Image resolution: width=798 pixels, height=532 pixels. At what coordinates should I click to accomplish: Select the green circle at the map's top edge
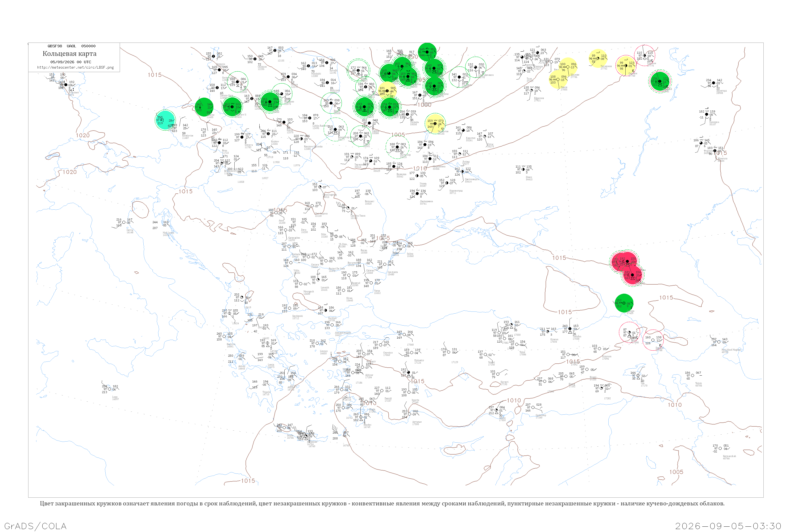(x=427, y=52)
